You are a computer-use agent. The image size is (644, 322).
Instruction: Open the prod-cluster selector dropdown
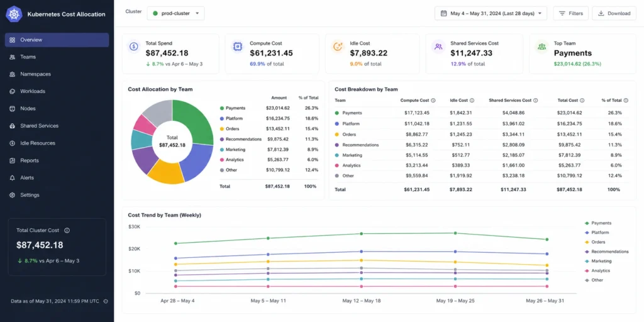[x=176, y=13]
